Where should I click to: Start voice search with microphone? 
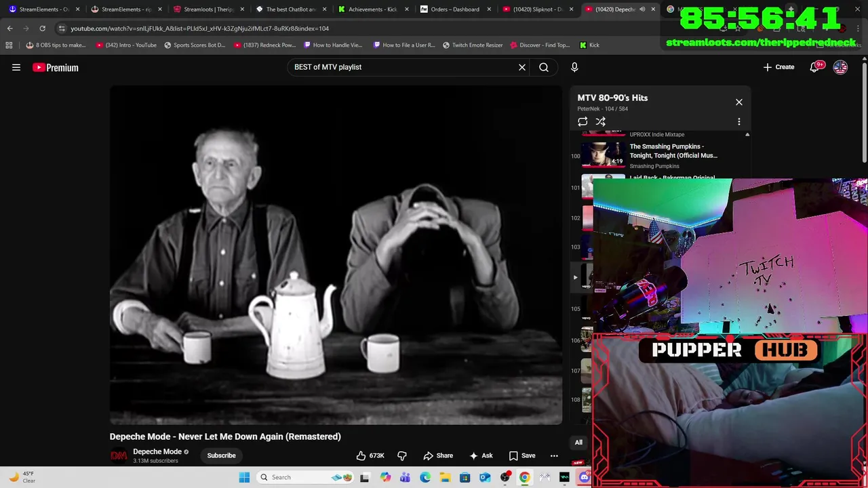click(x=574, y=67)
